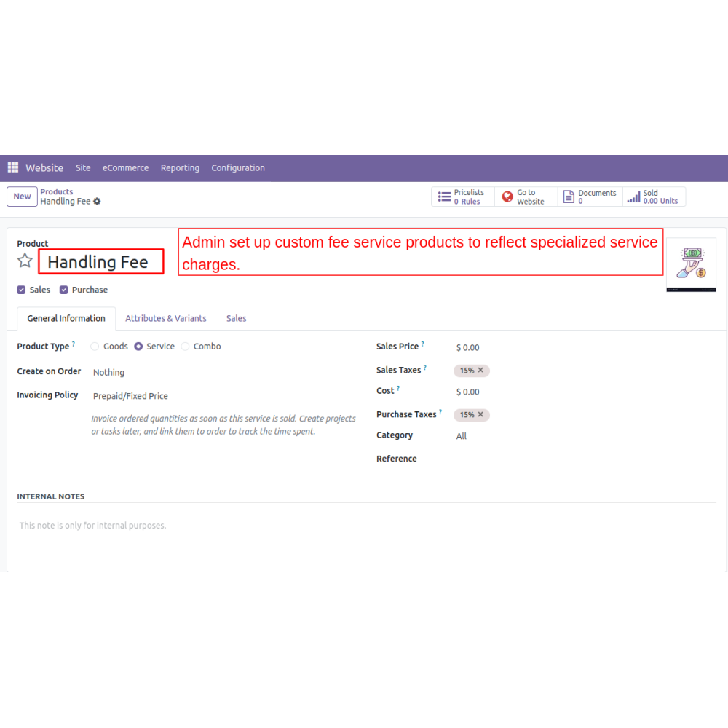The image size is (728, 728).
Task: Select Service product type
Action: pyautogui.click(x=138, y=347)
